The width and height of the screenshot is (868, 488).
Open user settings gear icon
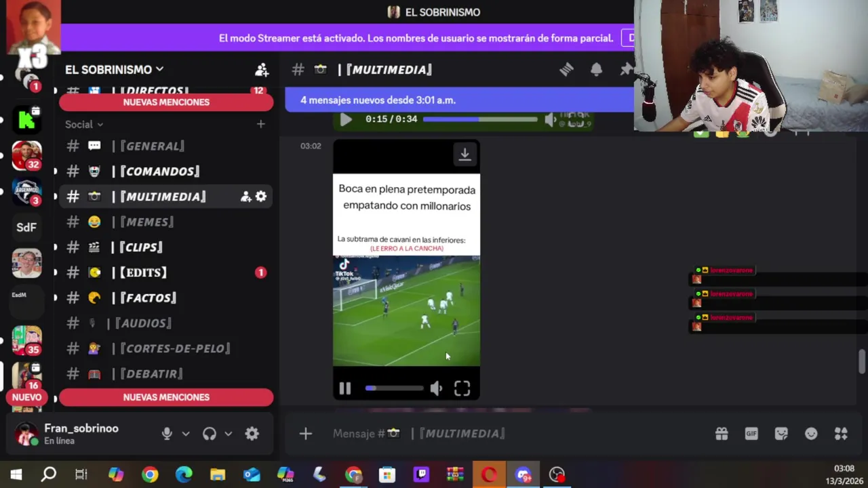pyautogui.click(x=252, y=434)
